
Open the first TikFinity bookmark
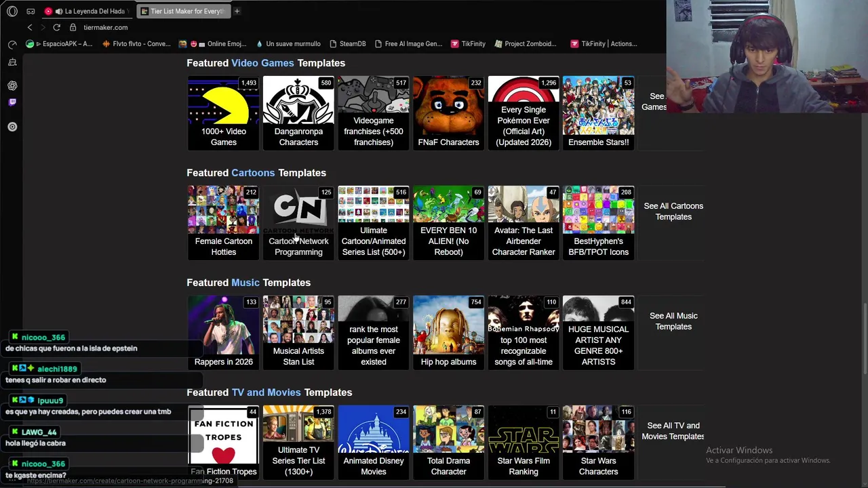click(468, 43)
